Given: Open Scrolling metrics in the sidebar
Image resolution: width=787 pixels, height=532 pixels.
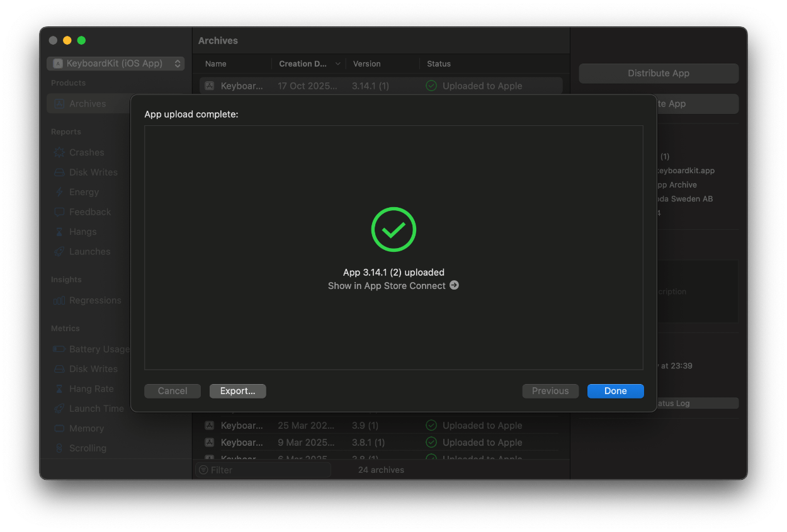Looking at the screenshot, I should 88,448.
